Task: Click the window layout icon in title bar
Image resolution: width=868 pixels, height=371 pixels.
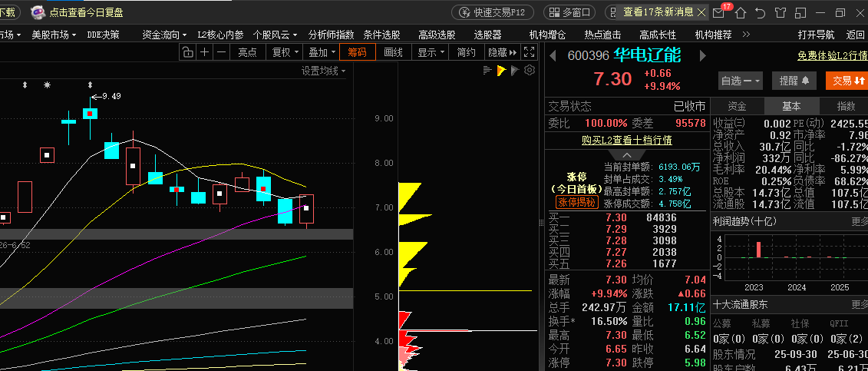Action: (800, 12)
